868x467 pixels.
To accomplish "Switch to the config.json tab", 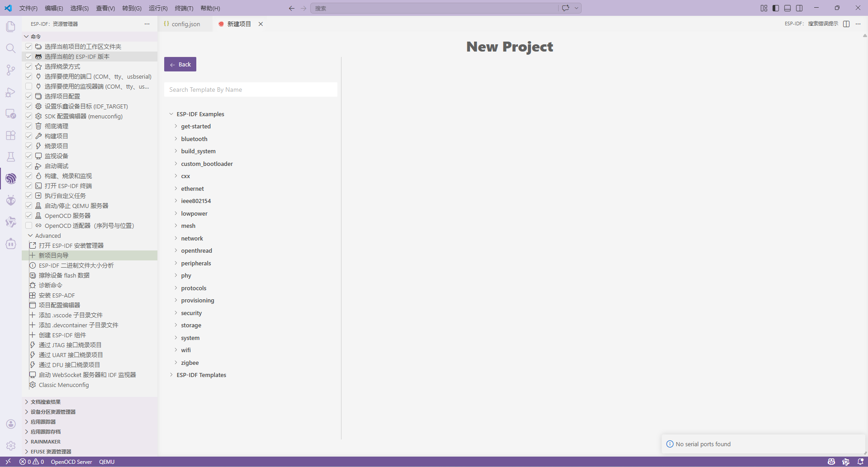I will pyautogui.click(x=185, y=24).
